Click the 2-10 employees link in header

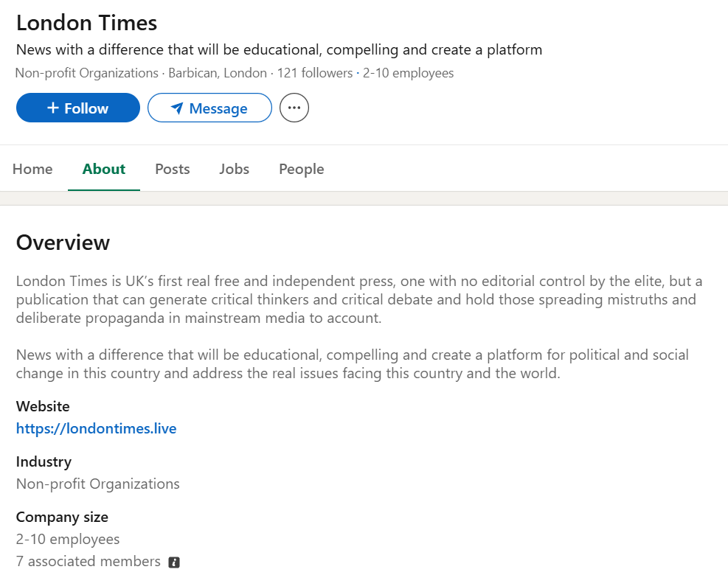[408, 73]
